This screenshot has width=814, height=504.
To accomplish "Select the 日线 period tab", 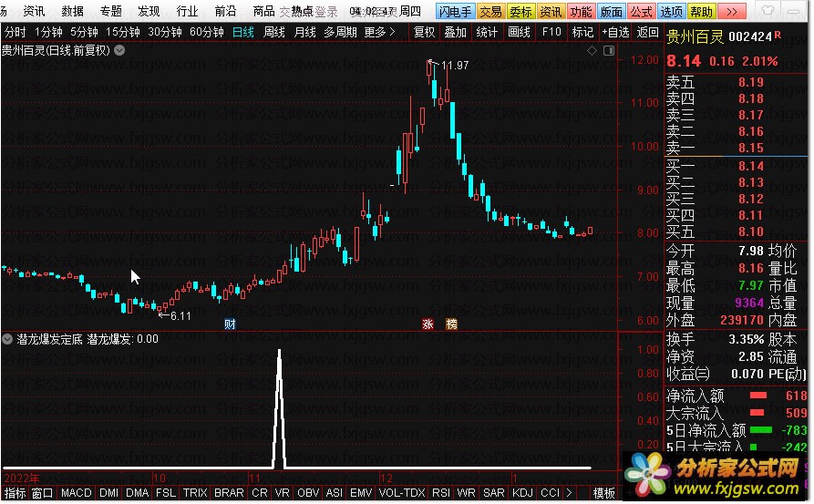I will [243, 32].
